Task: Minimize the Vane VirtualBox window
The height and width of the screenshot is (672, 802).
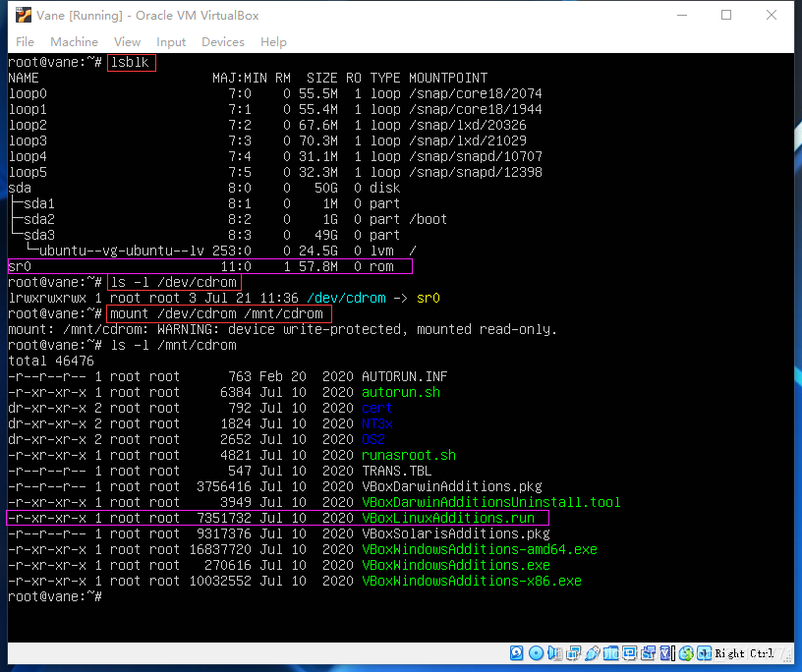Action: (682, 15)
